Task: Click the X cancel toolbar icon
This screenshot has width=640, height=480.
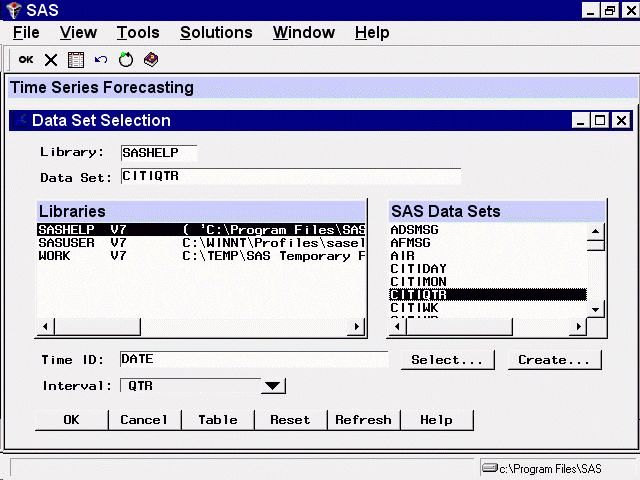Action: (51, 60)
